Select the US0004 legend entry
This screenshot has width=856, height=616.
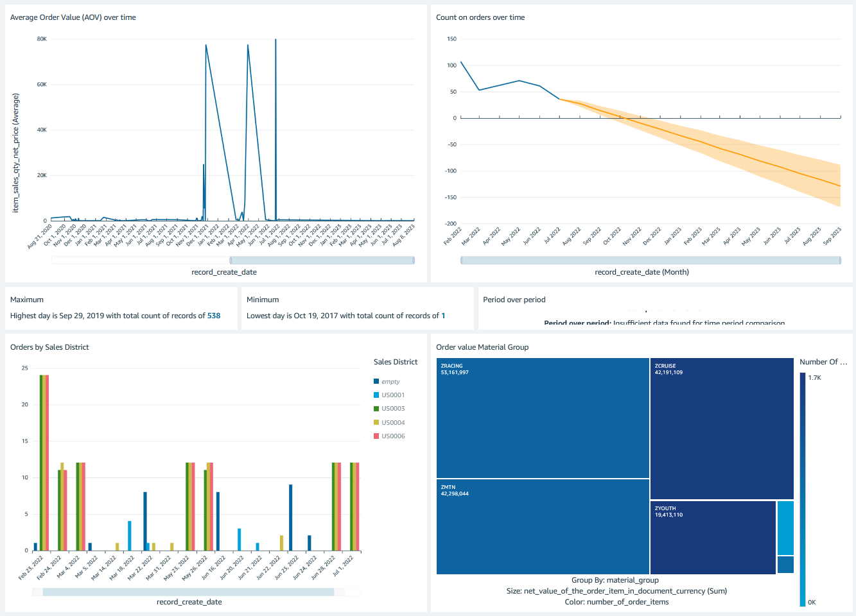pos(389,423)
